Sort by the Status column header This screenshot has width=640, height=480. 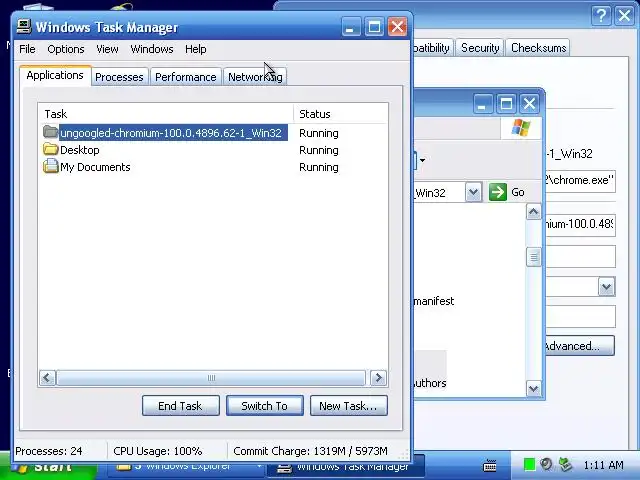click(340, 114)
